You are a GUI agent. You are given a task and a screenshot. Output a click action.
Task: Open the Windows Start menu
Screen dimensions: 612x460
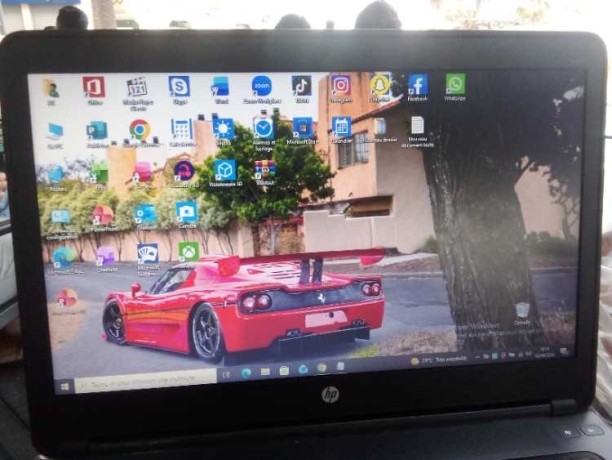[65, 386]
